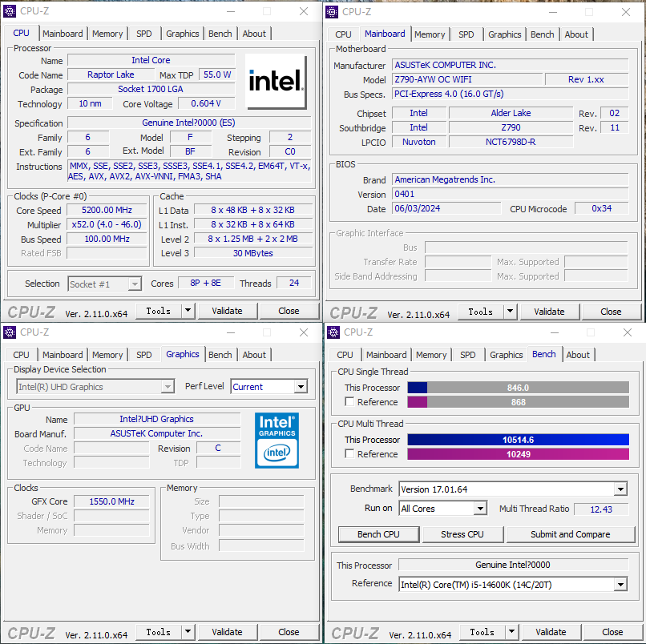The height and width of the screenshot is (644, 646).
Task: Click the motherboard model Z790-AYW OC WIFI
Action: [467, 79]
